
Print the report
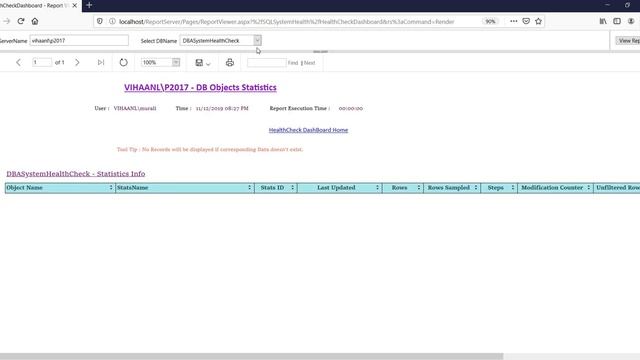tap(230, 62)
